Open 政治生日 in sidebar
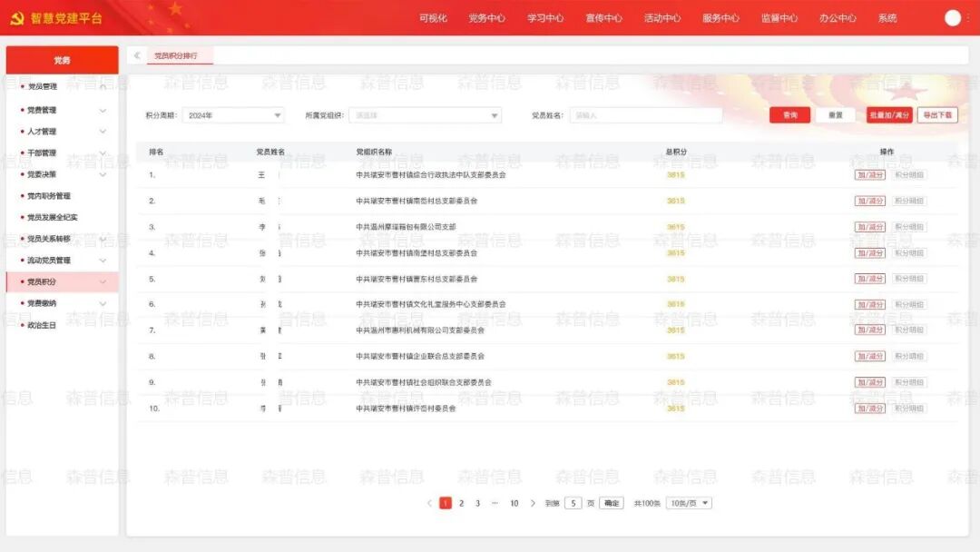The image size is (980, 552). [42, 325]
